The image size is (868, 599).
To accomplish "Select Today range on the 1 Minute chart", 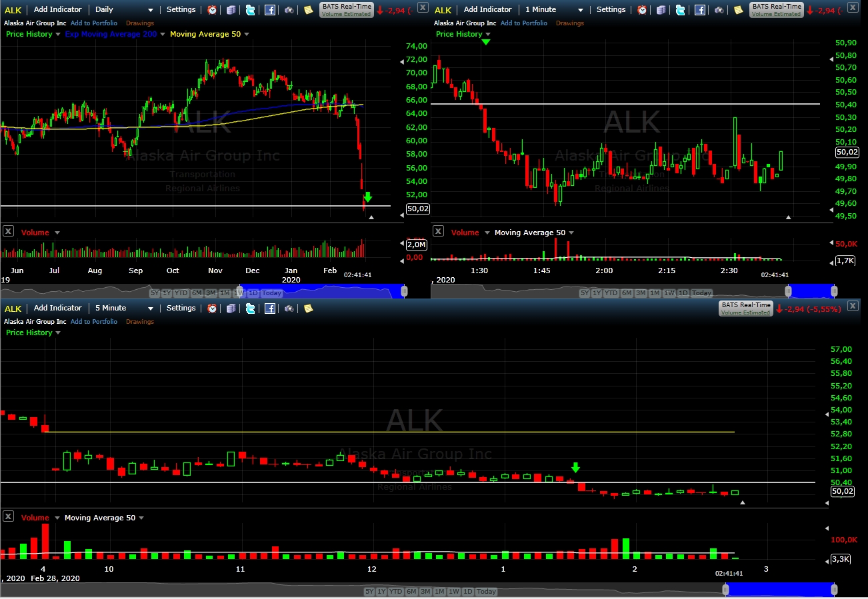I will click(x=701, y=293).
